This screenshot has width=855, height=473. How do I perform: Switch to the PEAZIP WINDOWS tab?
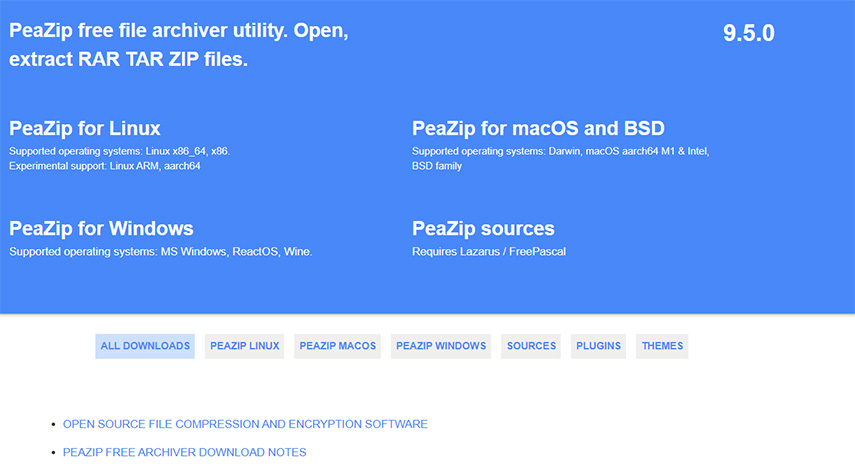click(441, 346)
